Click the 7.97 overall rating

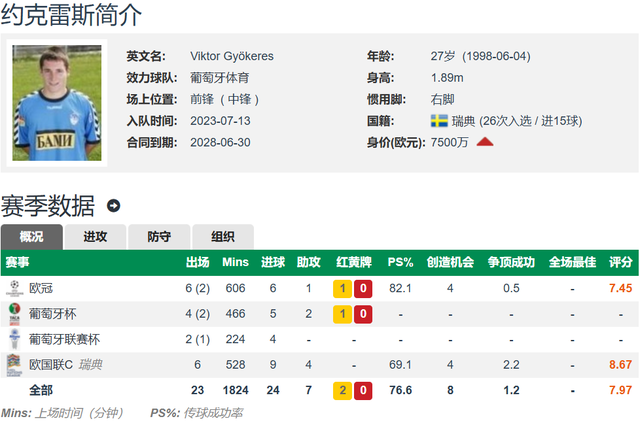621,390
